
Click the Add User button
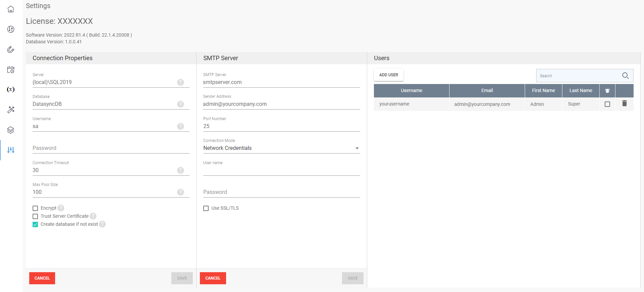pos(388,75)
